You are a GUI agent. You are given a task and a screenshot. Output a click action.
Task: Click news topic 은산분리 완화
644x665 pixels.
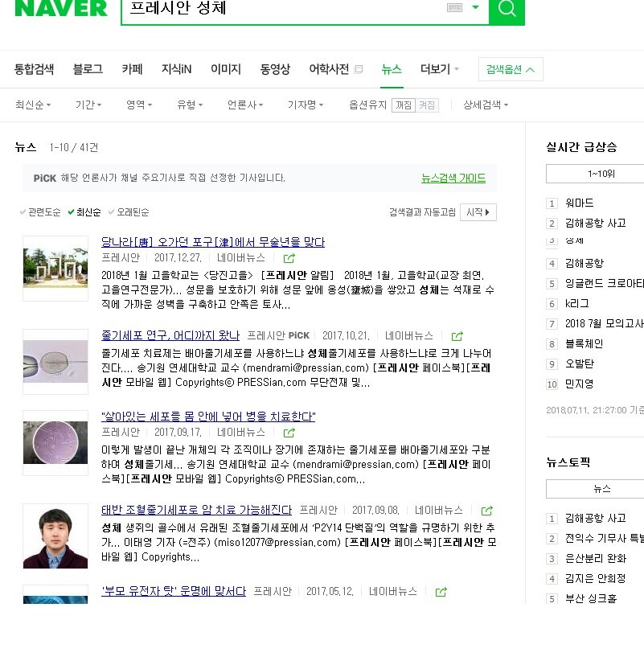tap(595, 559)
